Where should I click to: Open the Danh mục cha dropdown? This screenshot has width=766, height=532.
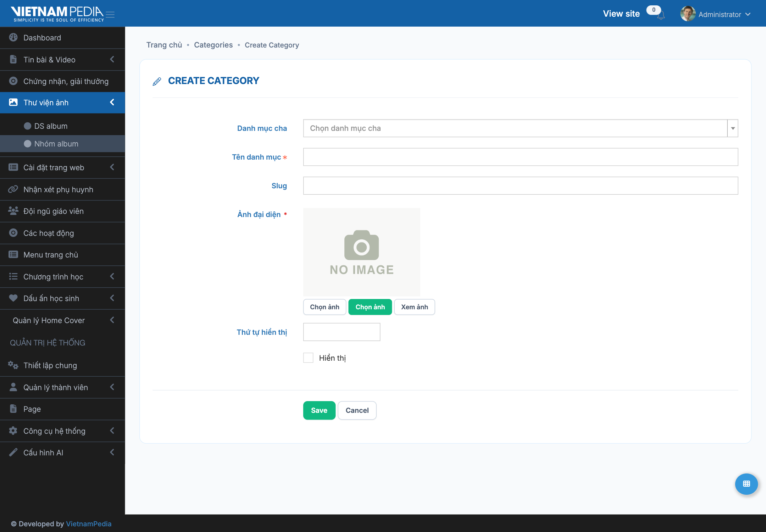(520, 128)
